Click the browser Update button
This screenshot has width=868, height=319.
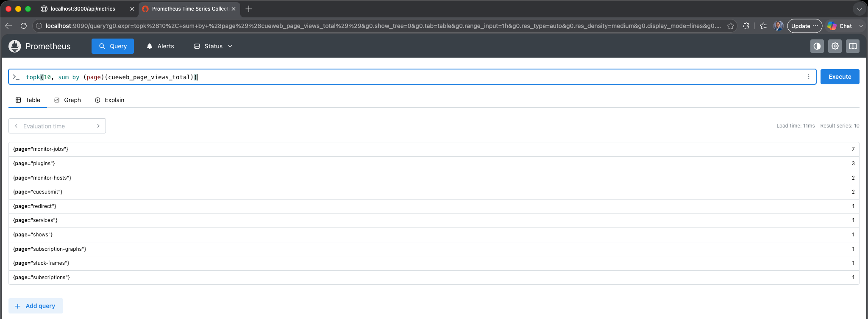pos(804,26)
